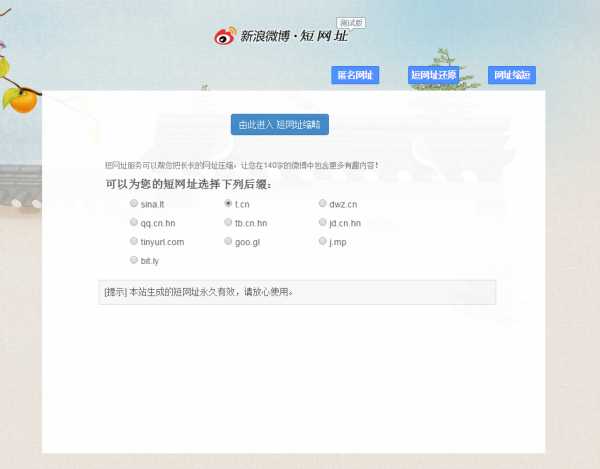
Task: Select the bit.ly suffix radio button
Action: [x=134, y=260]
